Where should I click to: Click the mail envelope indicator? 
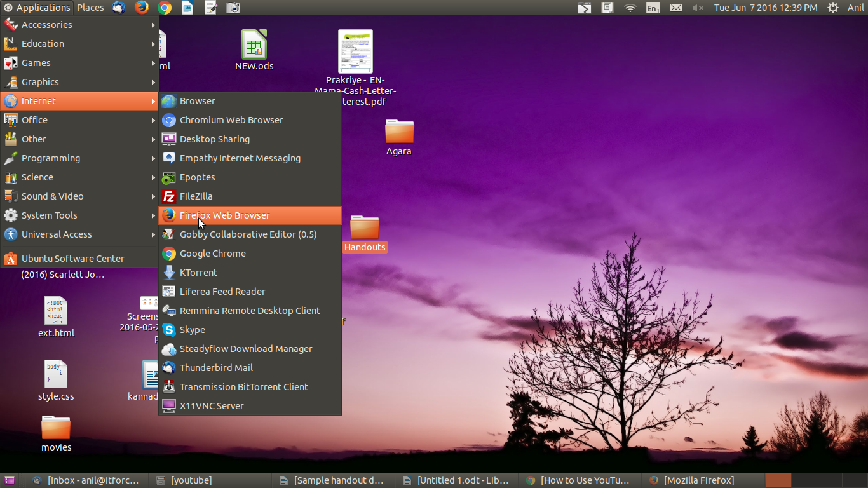pos(676,8)
